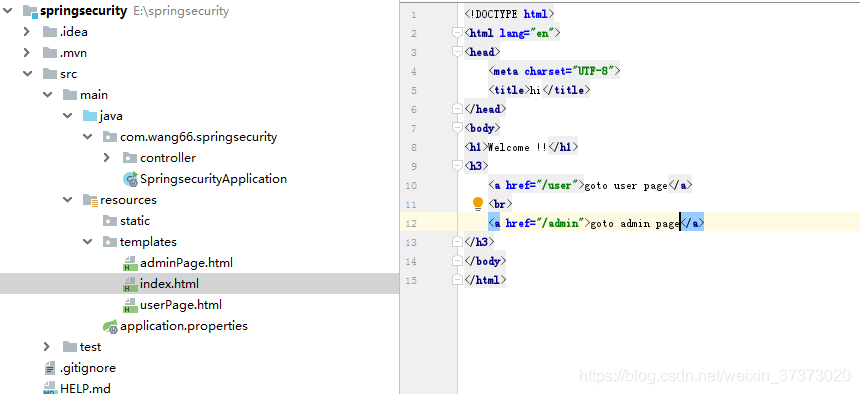Click the href="/user" attribute
Image resolution: width=860 pixels, height=394 pixels.
pos(541,185)
